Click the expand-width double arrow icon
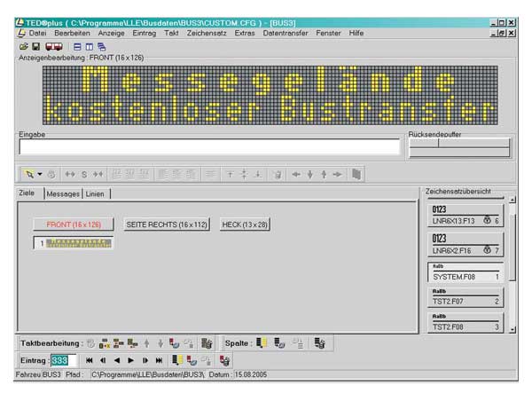532x401 pixels. 70,174
